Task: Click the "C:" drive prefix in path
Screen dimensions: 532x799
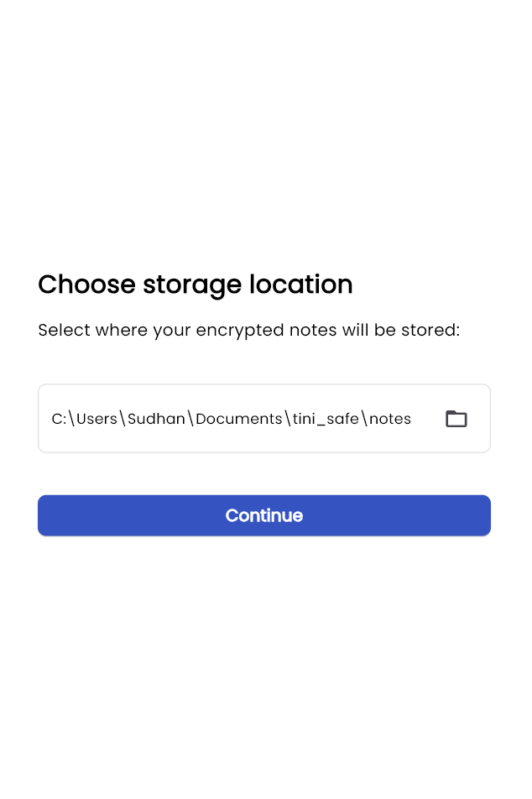Action: [x=59, y=419]
